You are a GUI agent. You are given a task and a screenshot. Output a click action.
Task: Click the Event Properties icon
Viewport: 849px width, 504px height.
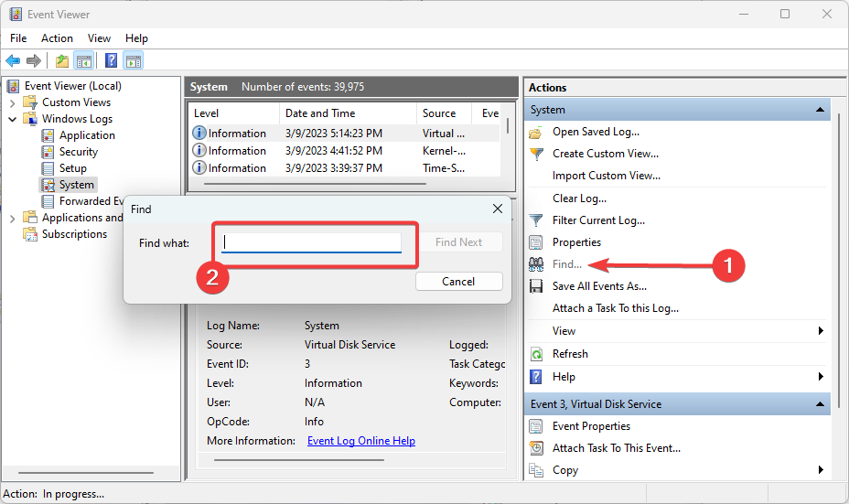point(535,426)
